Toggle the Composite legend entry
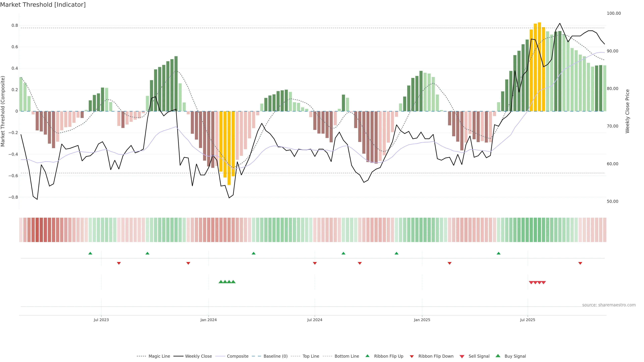Viewport: 644px width, 362px height. coord(237,356)
